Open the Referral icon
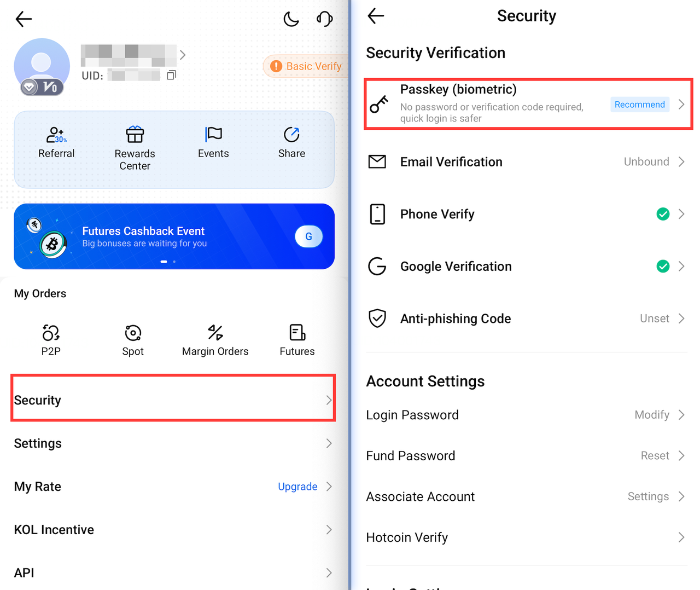 click(56, 135)
